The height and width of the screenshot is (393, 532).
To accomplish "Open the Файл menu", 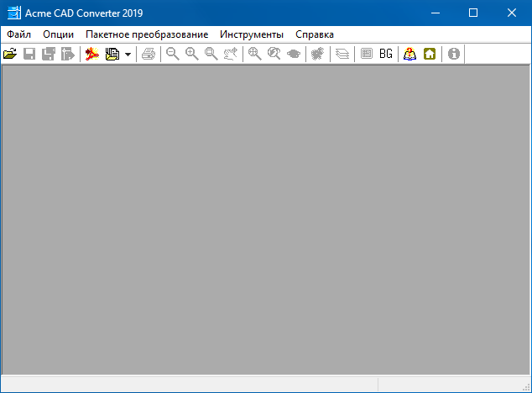I will point(18,34).
